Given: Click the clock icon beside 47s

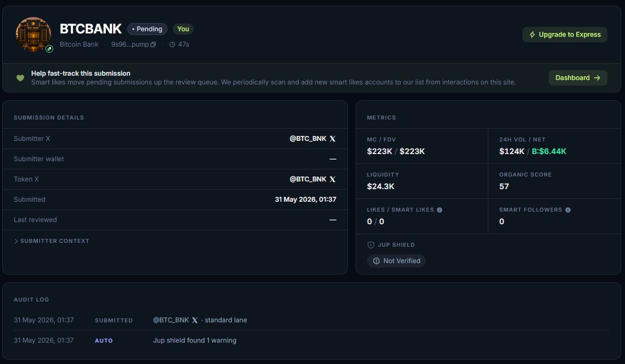Looking at the screenshot, I should [x=172, y=44].
